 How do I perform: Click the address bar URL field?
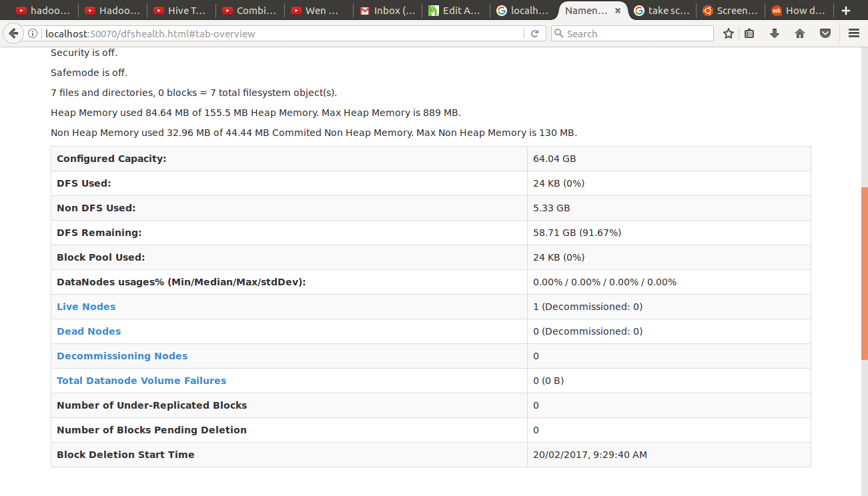point(280,33)
